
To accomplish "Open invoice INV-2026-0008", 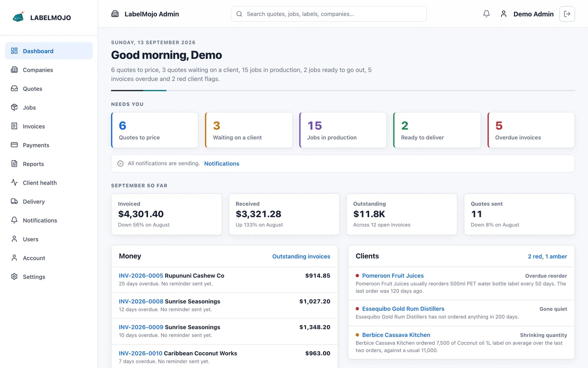I will pos(141,301).
